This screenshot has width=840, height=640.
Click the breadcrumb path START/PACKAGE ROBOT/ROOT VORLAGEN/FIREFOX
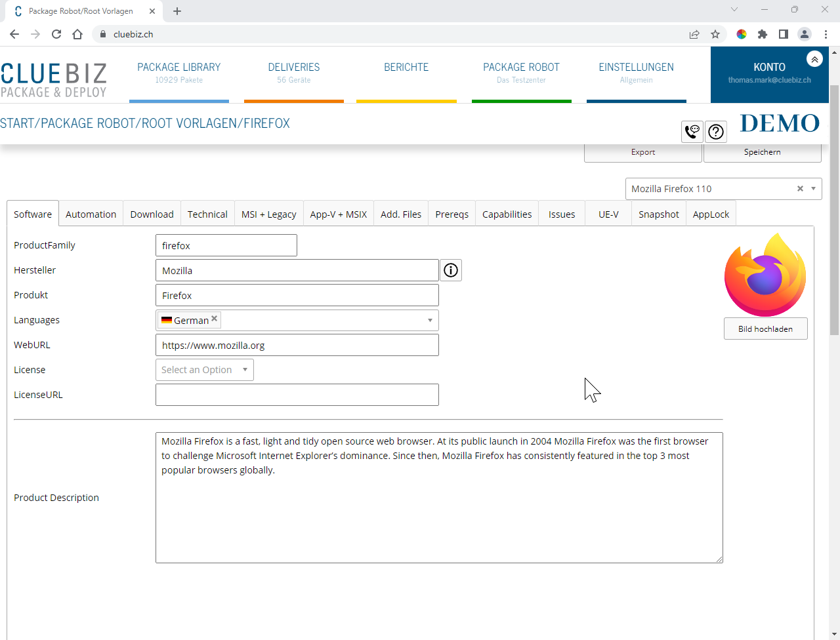(x=145, y=123)
